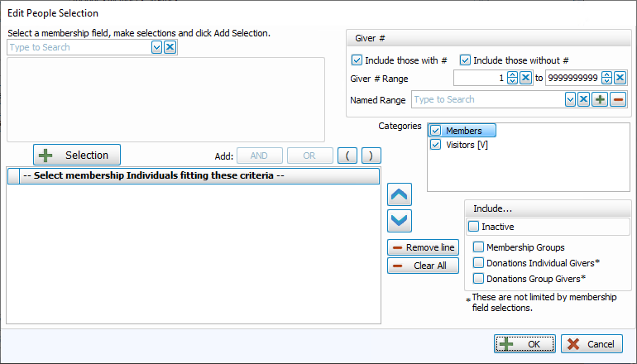The image size is (637, 364).
Task: Clear the Giver # range start value
Action: pyautogui.click(x=525, y=79)
